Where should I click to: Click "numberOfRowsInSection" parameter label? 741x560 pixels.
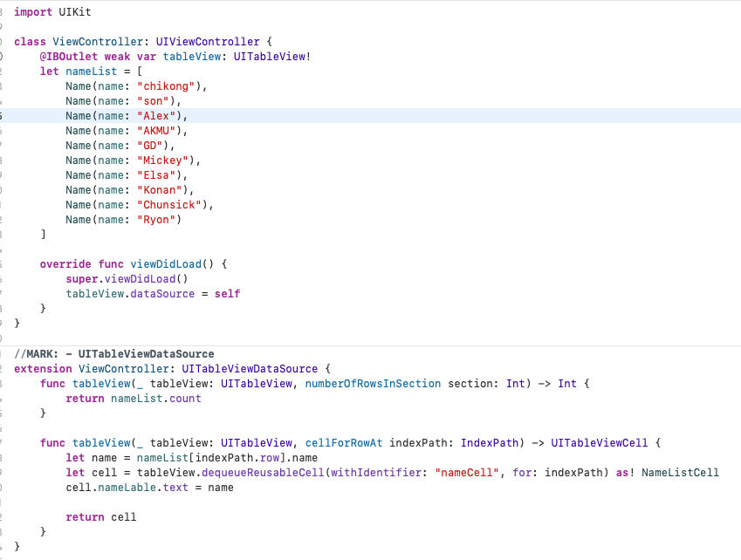[x=373, y=384]
